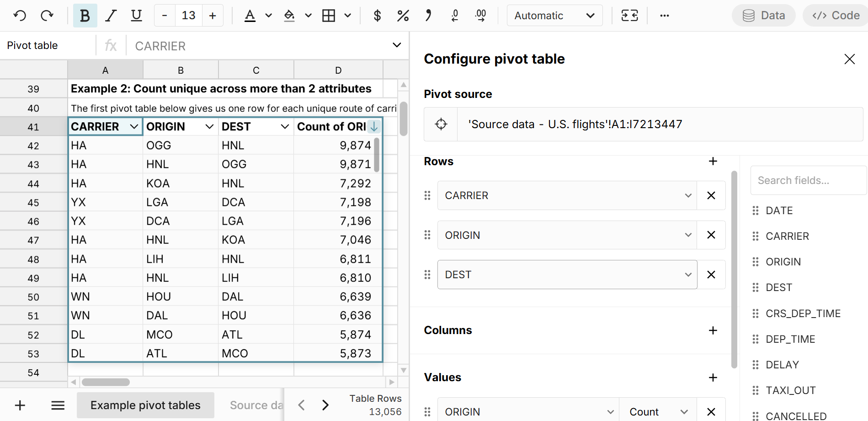The width and height of the screenshot is (868, 421).
Task: Switch to Example pivot tables sheet tab
Action: [x=145, y=405]
